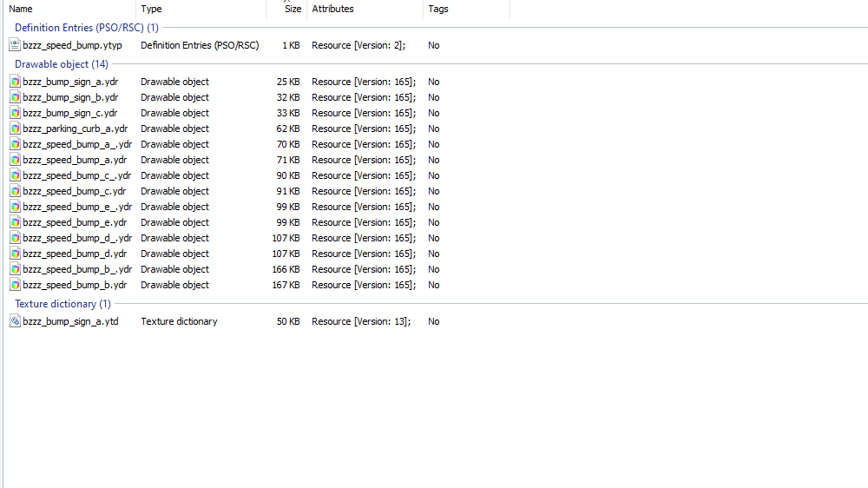The width and height of the screenshot is (868, 488).
Task: Click the 1 KB size of bzzz_speed_bump.ytyp
Action: (291, 45)
